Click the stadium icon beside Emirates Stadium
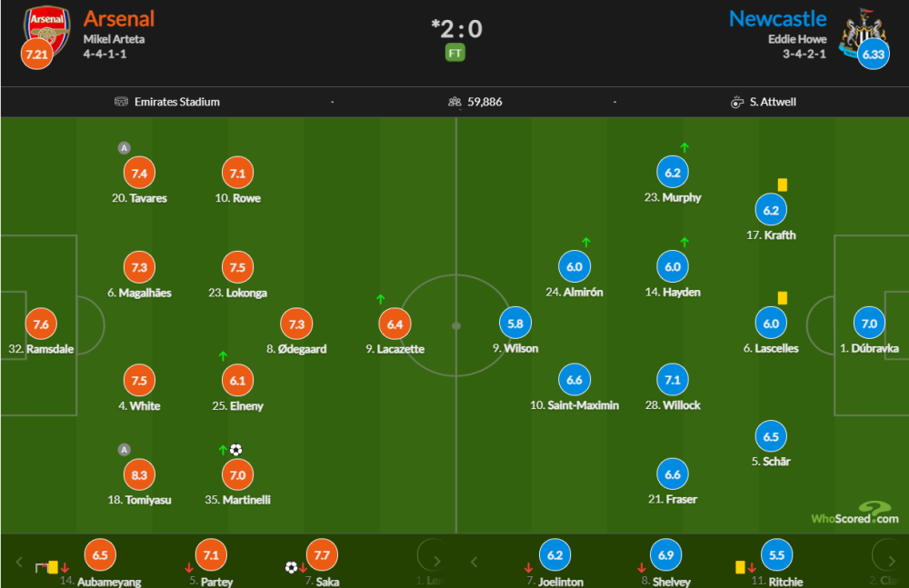This screenshot has height=588, width=909. (x=121, y=102)
